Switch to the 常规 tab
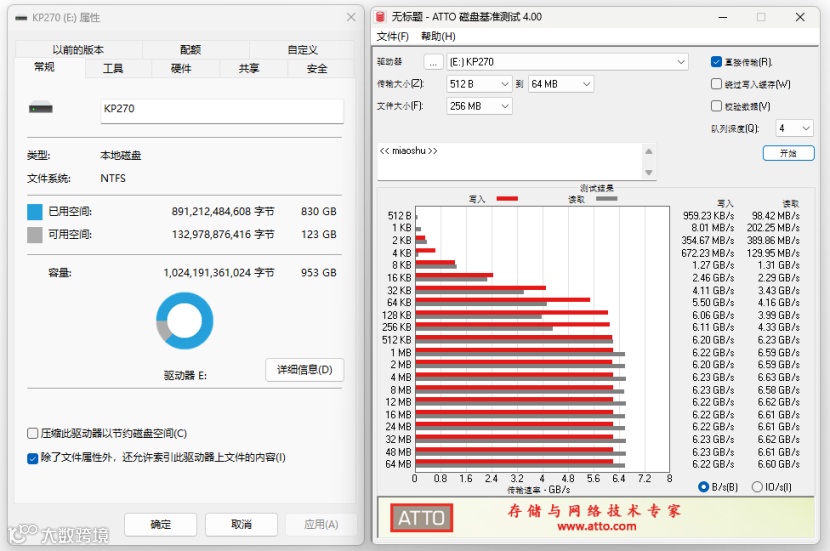 coord(44,67)
